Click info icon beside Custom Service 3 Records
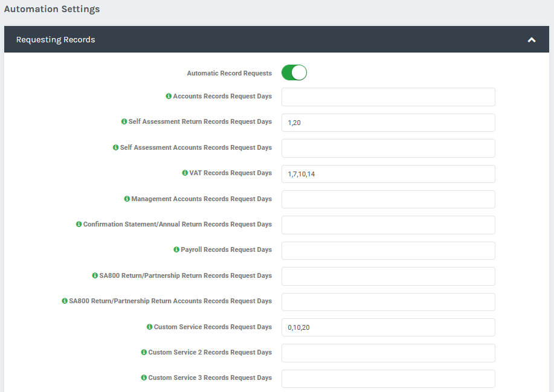554x392 pixels. point(144,378)
